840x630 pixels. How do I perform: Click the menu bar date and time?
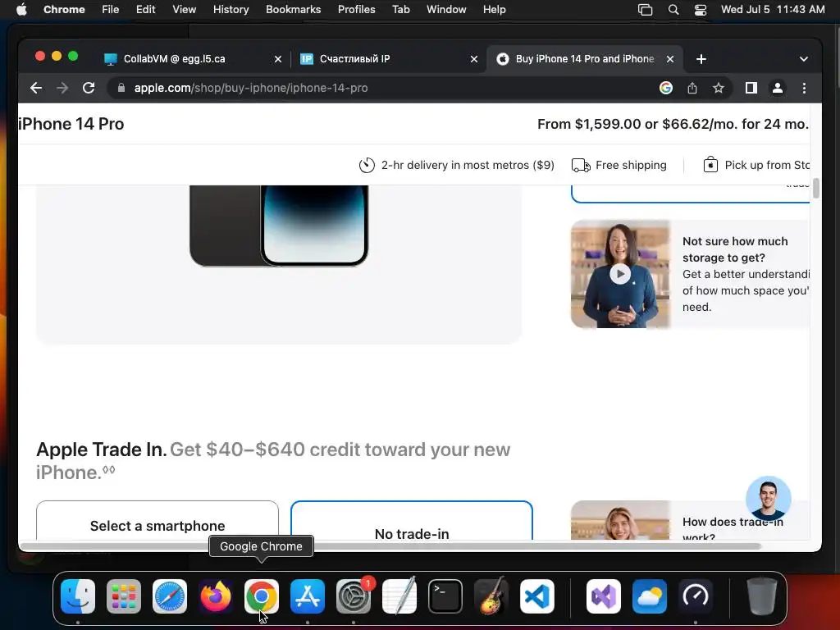tap(773, 10)
